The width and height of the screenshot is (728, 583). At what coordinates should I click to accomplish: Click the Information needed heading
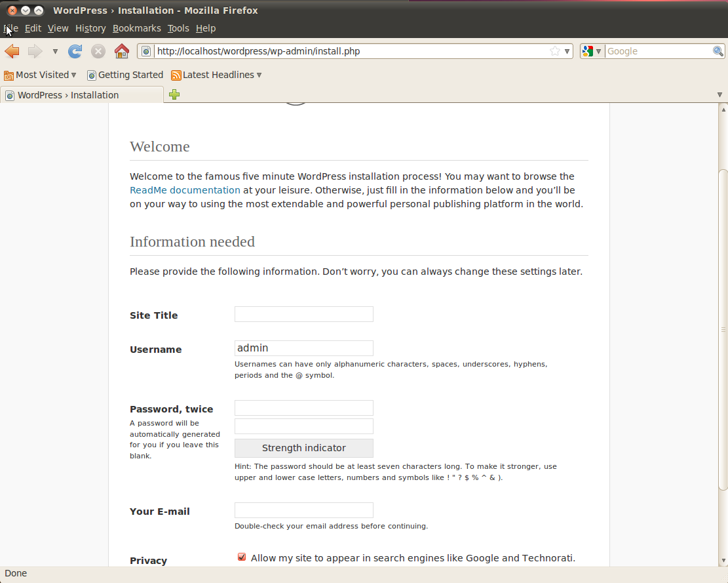(192, 241)
